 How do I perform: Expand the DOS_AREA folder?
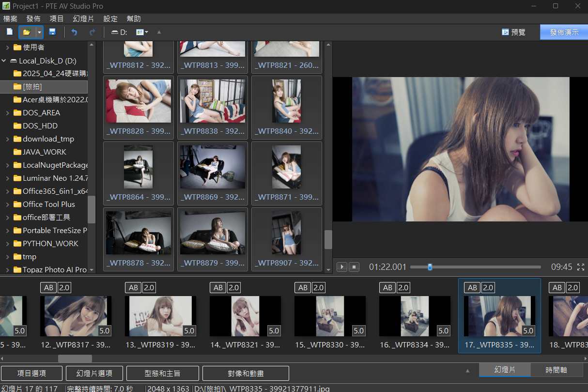pyautogui.click(x=7, y=112)
